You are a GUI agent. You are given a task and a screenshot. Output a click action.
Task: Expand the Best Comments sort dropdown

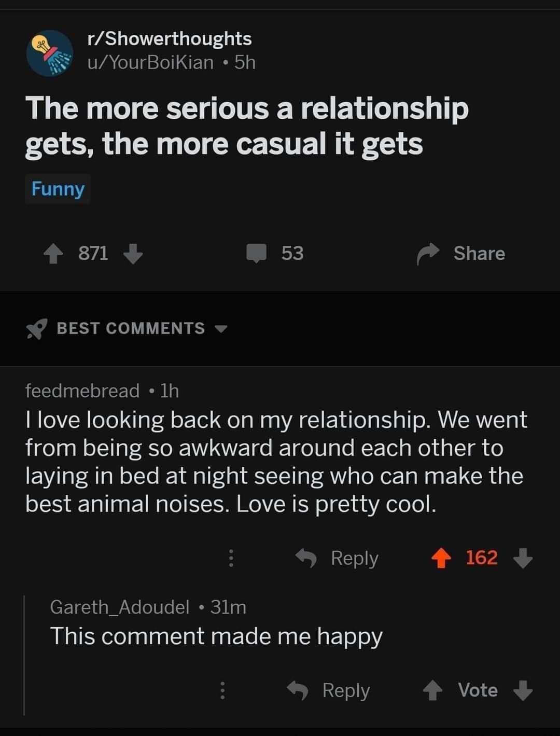tap(221, 329)
